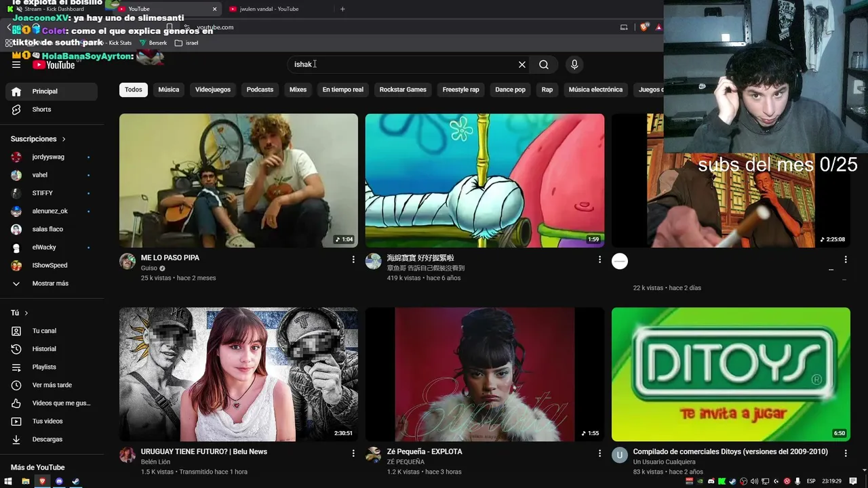Expand subscriptions with Mostrar más
868x488 pixels.
coord(52,283)
